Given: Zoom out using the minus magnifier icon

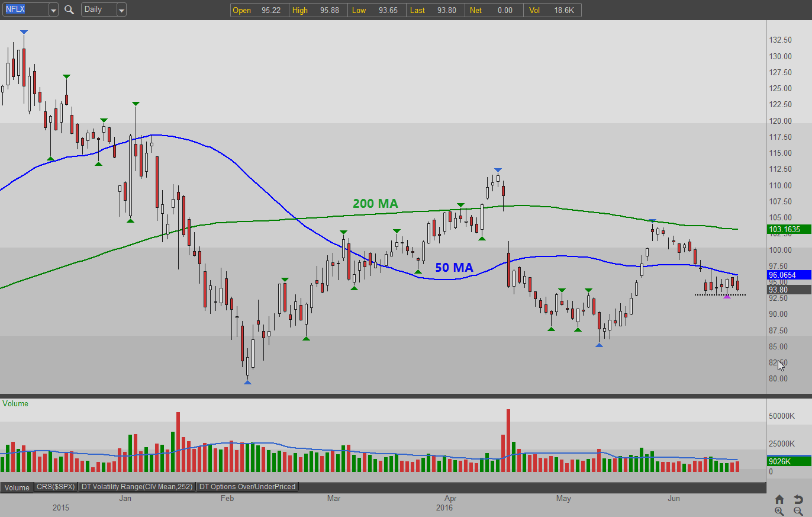Looking at the screenshot, I should click(x=798, y=511).
